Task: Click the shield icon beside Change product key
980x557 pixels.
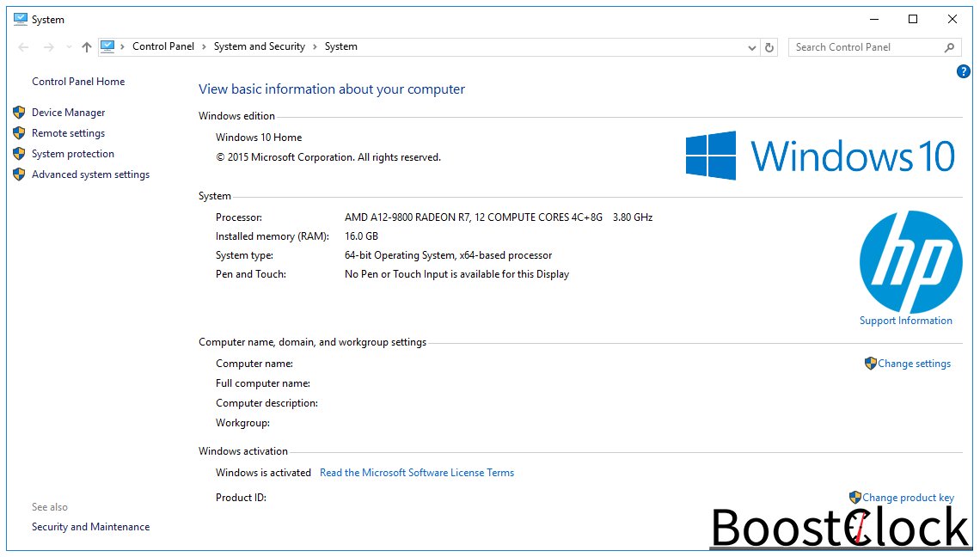Action: (855, 498)
